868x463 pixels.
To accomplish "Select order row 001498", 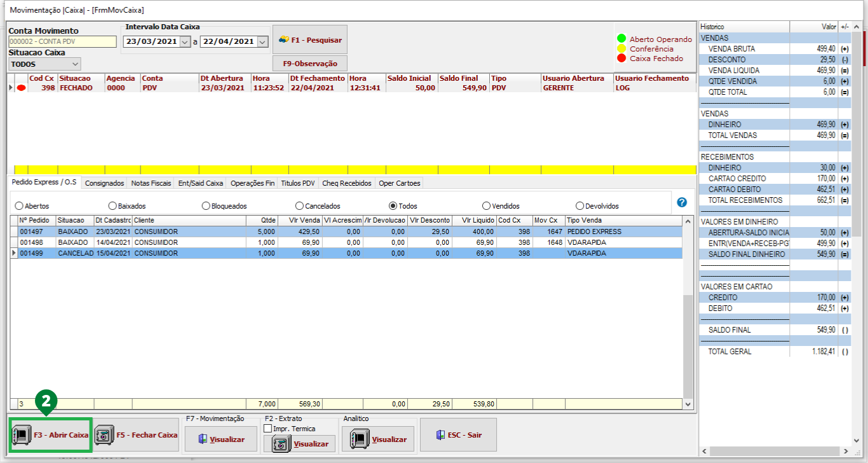I will [x=346, y=242].
